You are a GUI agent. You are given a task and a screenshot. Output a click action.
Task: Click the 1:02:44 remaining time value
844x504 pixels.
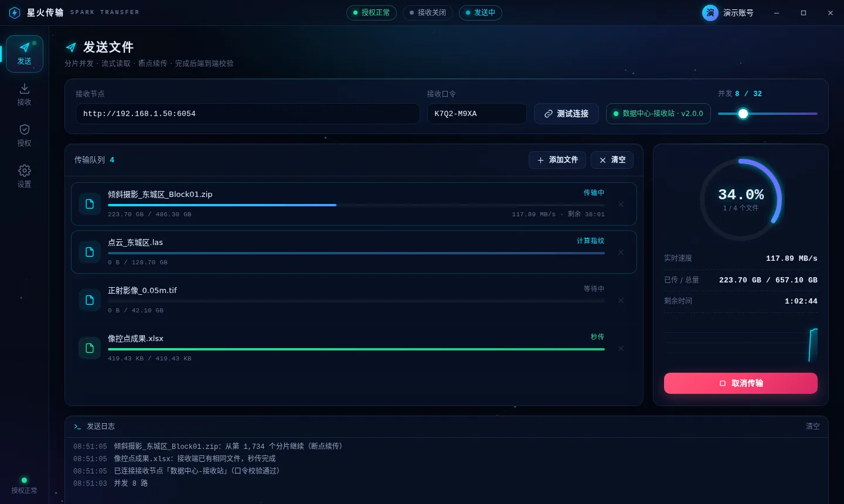click(x=801, y=301)
